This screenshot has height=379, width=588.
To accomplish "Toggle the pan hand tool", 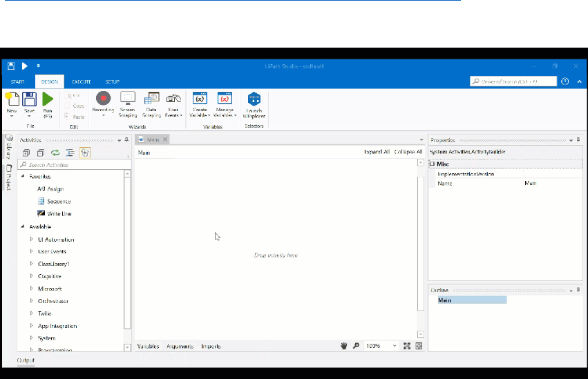I will pos(344,346).
